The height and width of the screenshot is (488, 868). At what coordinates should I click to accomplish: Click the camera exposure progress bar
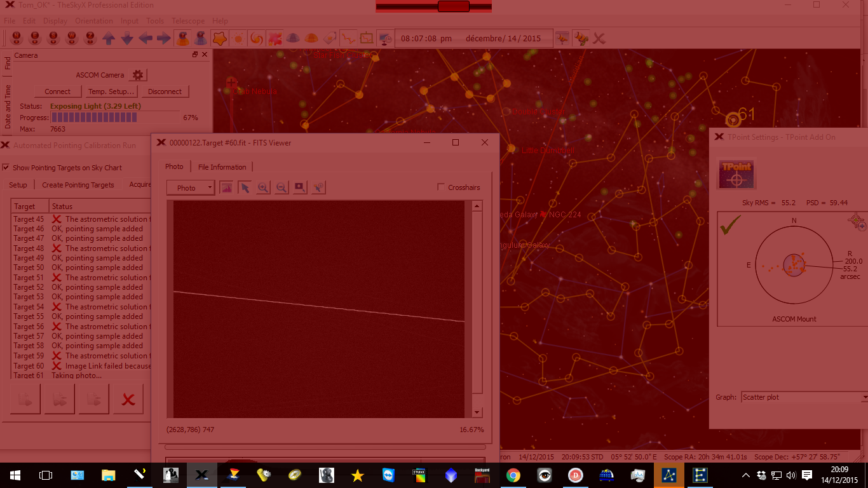pos(114,118)
